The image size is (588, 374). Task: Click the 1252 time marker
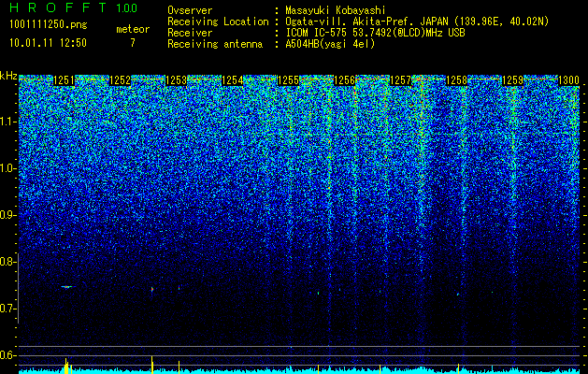tap(120, 80)
